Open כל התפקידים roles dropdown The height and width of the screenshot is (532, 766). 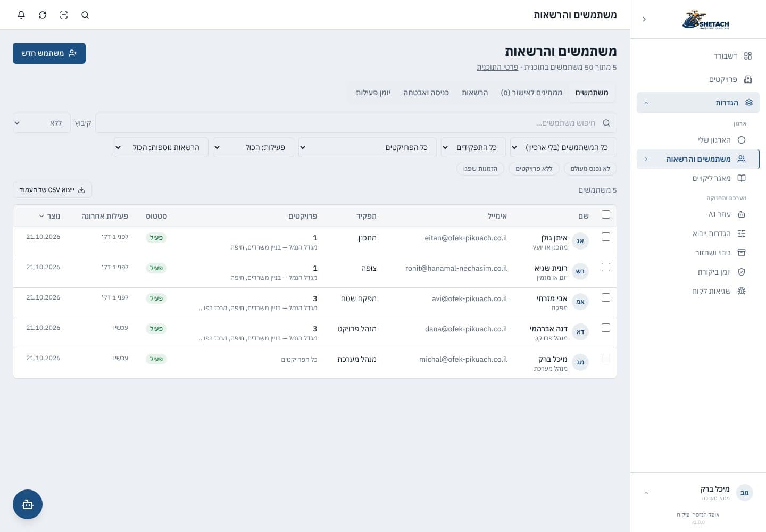473,147
